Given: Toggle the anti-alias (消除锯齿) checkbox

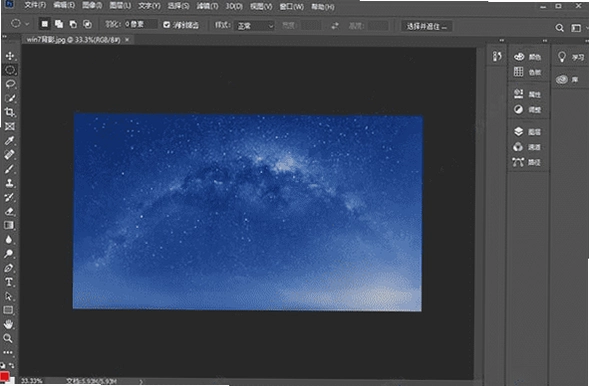Looking at the screenshot, I should pos(166,25).
